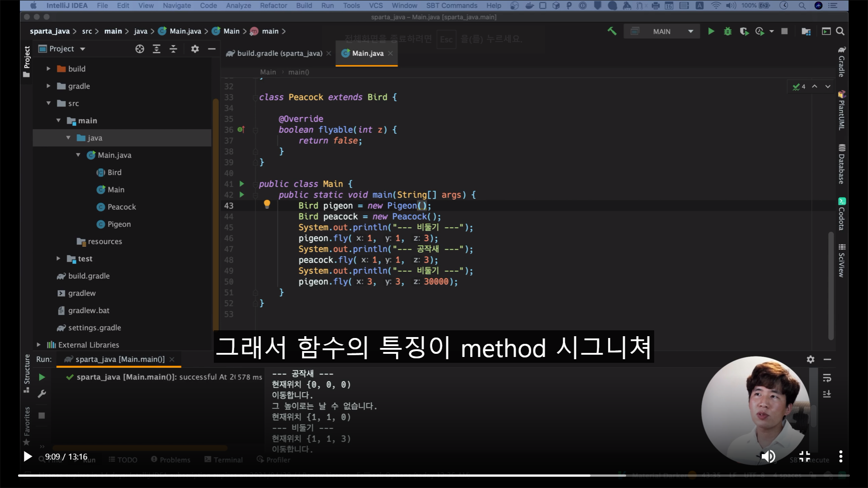This screenshot has width=868, height=488.
Task: Click the locate file target icon in the Project panel
Action: click(140, 49)
